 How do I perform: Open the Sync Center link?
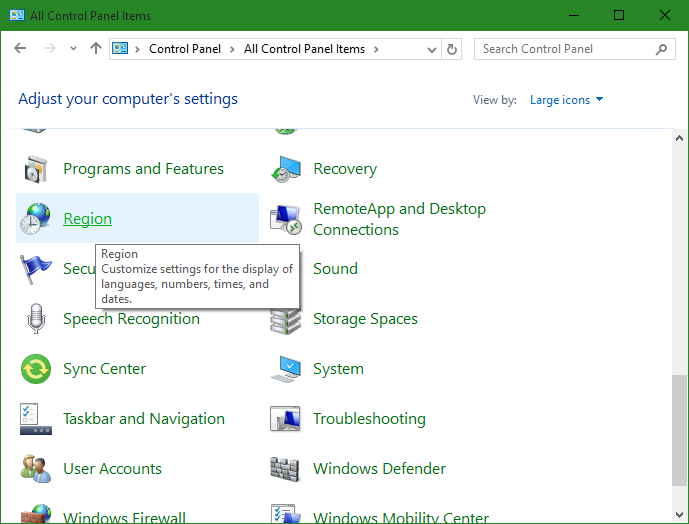pos(104,369)
